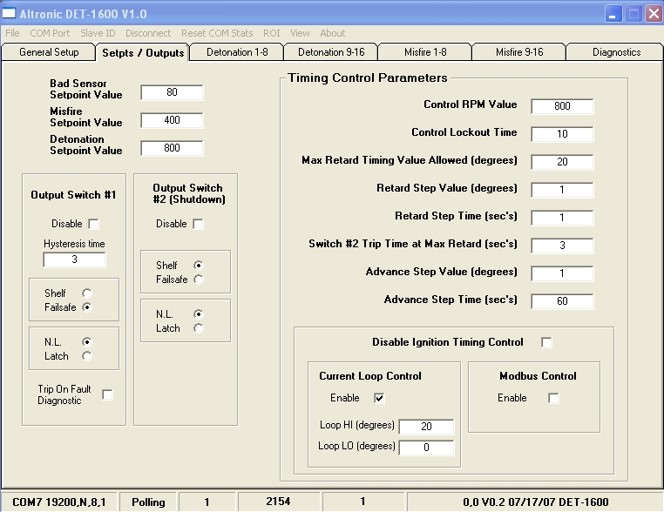Click the Detonation Setpoint Value field
Screen dimensions: 664x512
pos(172,148)
